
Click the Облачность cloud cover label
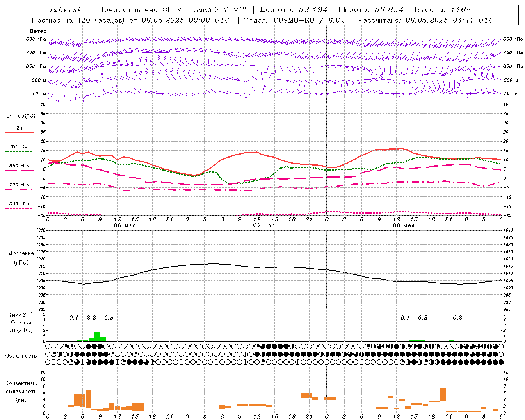click(x=21, y=356)
